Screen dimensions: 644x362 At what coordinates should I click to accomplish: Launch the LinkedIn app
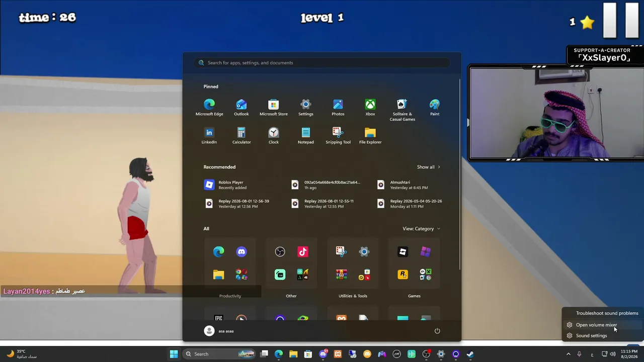point(209,136)
